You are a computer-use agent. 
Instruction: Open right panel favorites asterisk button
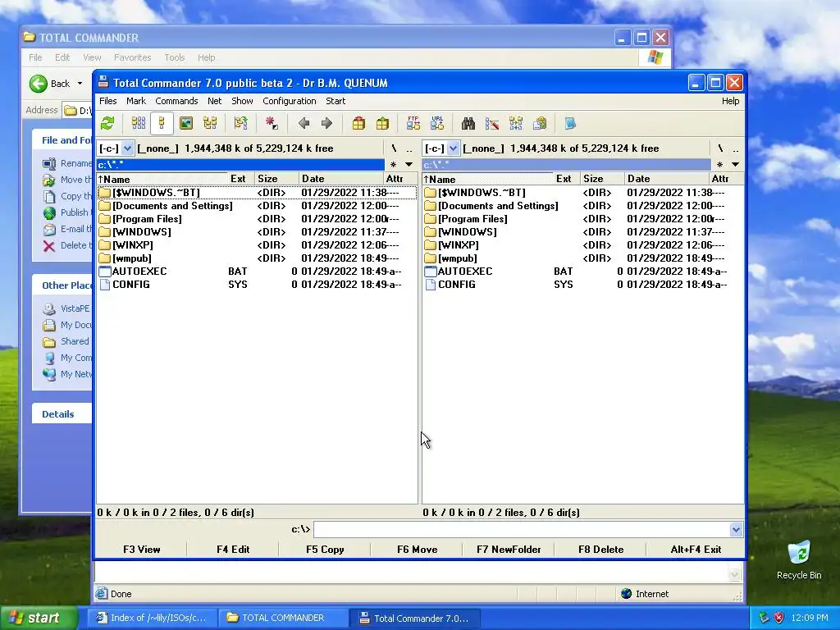click(719, 164)
